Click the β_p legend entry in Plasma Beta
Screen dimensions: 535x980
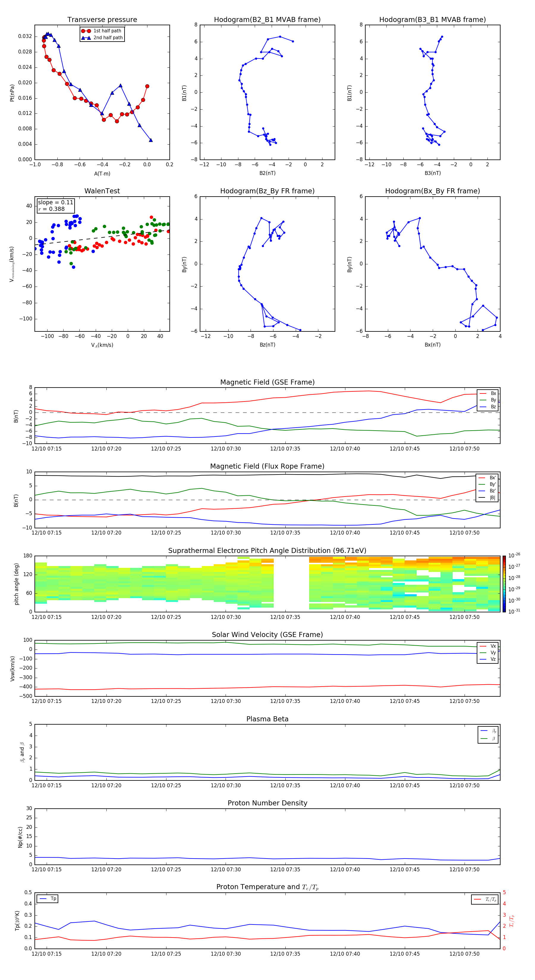coord(489,731)
